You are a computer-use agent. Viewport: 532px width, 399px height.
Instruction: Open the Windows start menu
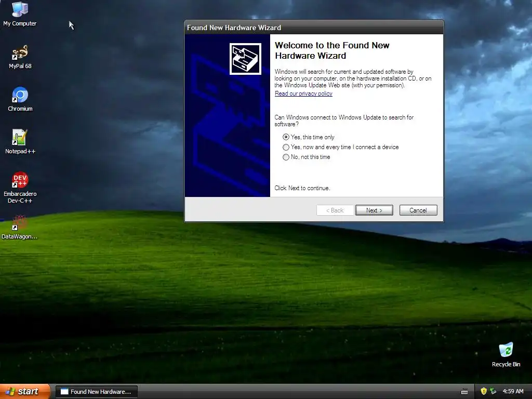click(25, 391)
